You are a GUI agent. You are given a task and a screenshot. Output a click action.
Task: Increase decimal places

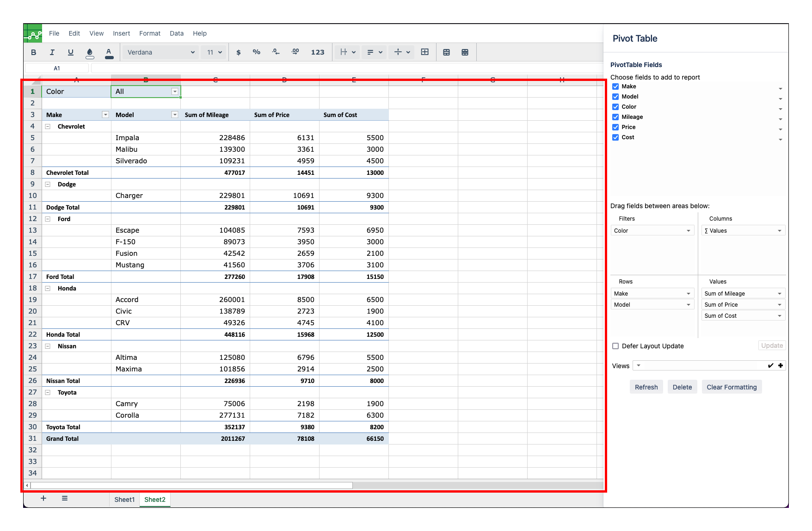pyautogui.click(x=295, y=52)
